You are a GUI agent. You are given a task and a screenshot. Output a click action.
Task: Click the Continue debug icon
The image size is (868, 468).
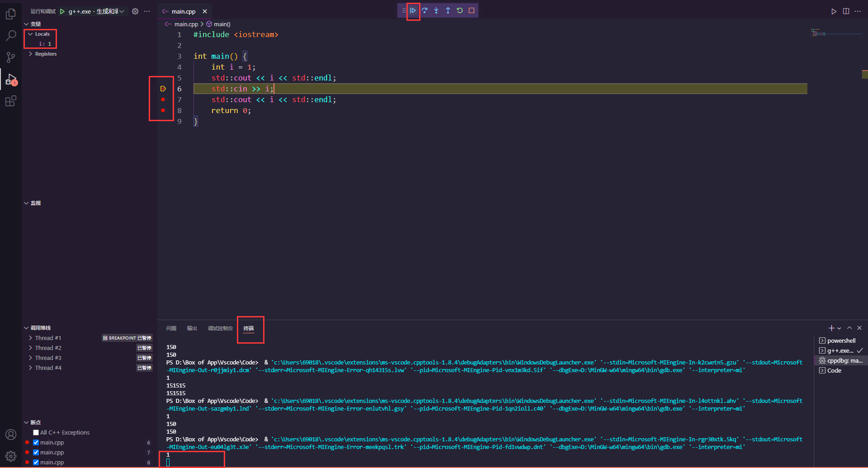click(413, 10)
